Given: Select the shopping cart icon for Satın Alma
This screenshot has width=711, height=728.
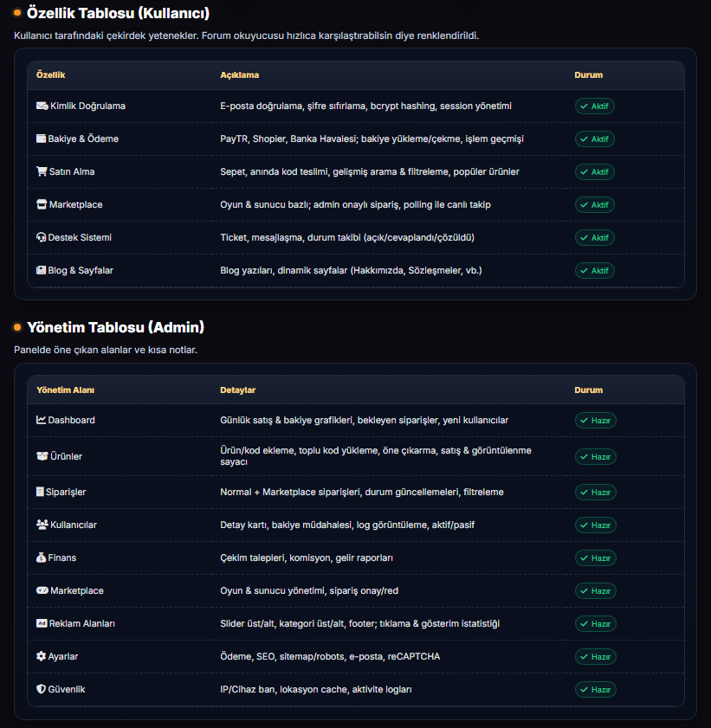Looking at the screenshot, I should (x=42, y=171).
